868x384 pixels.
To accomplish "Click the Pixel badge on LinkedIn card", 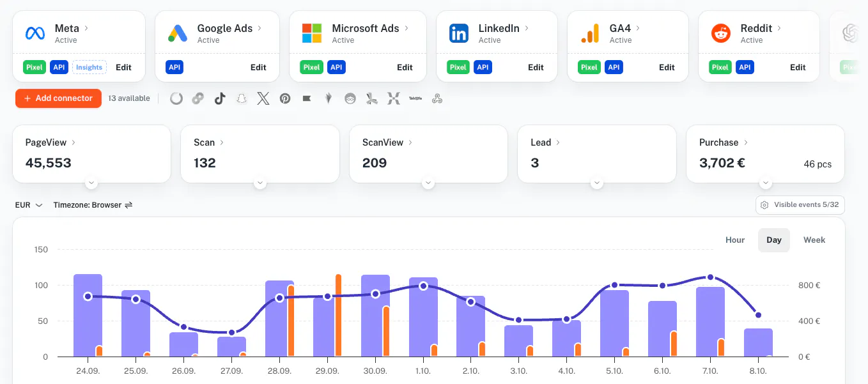I will point(458,67).
